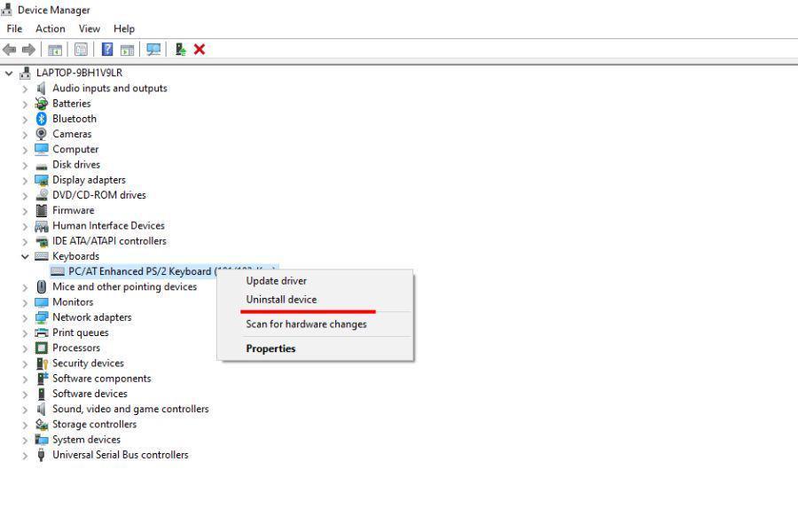The width and height of the screenshot is (798, 532).
Task: Click the scan for hardware changes monitor icon
Action: click(x=153, y=50)
